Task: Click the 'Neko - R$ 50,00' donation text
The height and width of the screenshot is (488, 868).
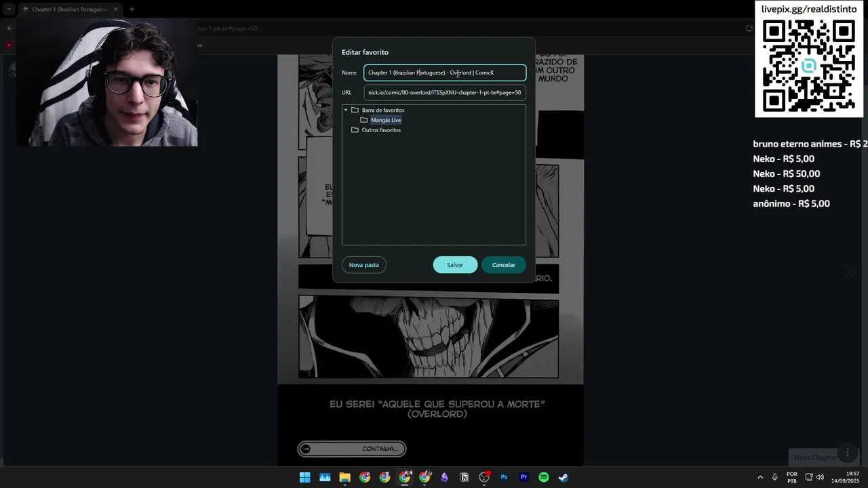Action: (x=787, y=174)
